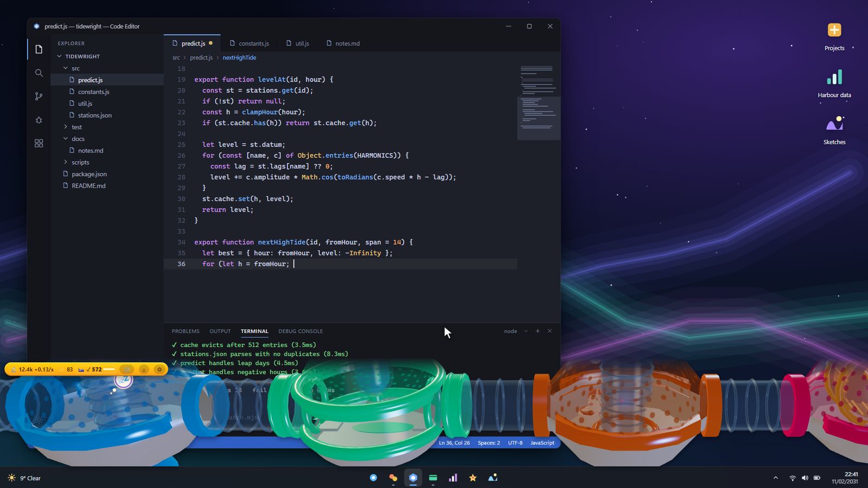Click the Code Editor title bar app icon
The image size is (868, 488).
[x=37, y=26]
